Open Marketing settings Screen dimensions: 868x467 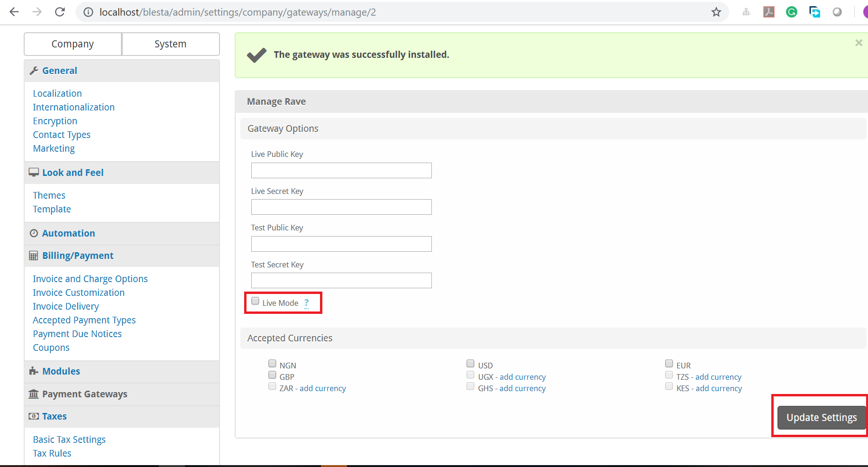click(x=54, y=148)
